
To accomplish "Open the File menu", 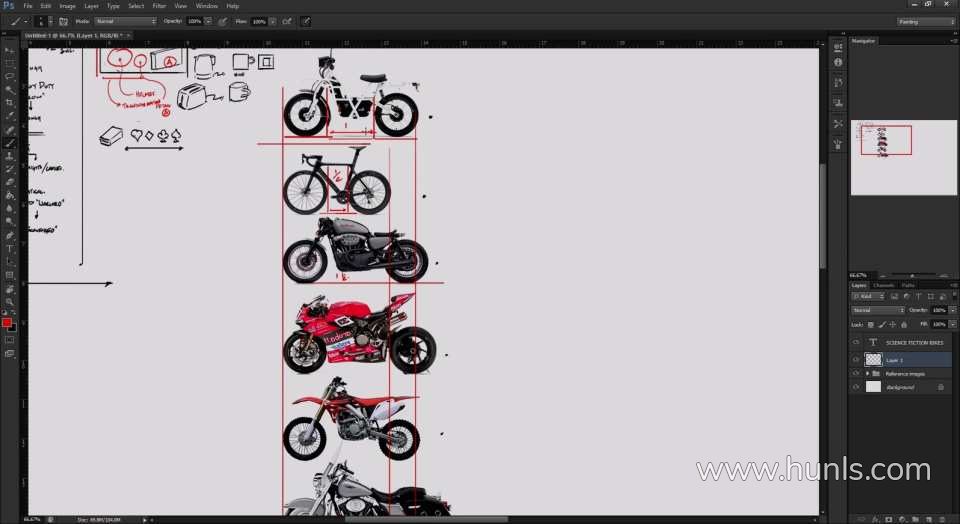I will click(28, 6).
